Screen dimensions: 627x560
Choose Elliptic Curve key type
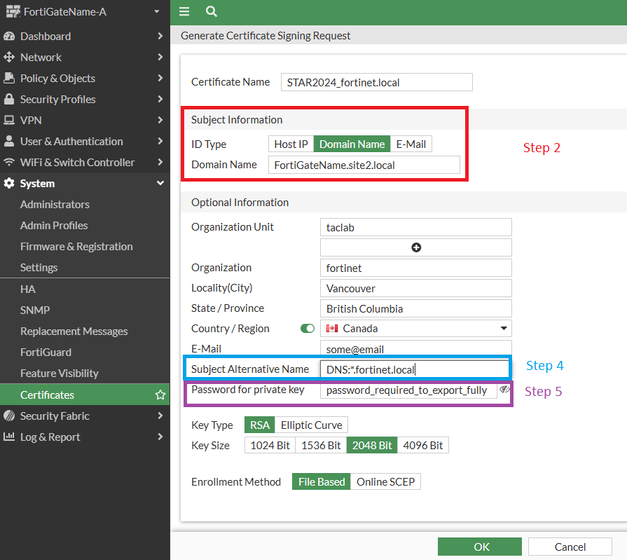[311, 425]
